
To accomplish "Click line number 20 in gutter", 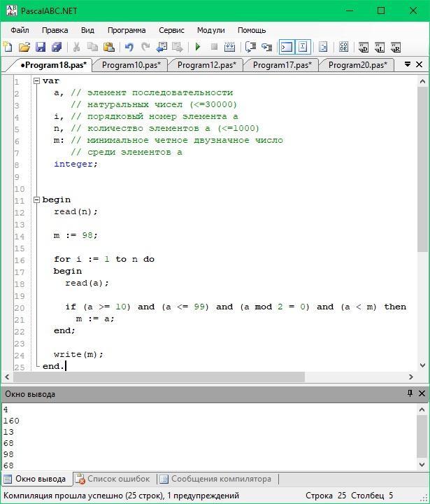I will [x=20, y=308].
